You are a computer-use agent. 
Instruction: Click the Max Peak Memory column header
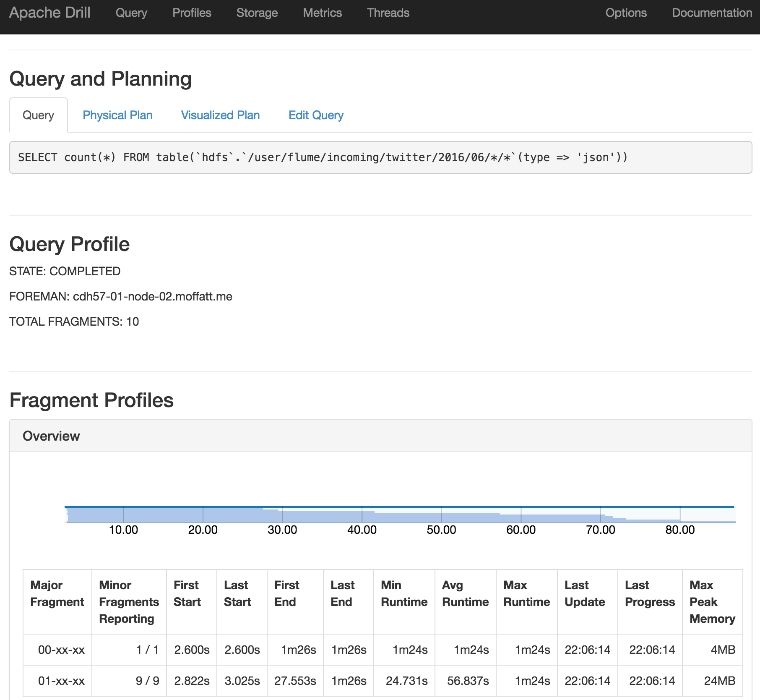pyautogui.click(x=712, y=602)
